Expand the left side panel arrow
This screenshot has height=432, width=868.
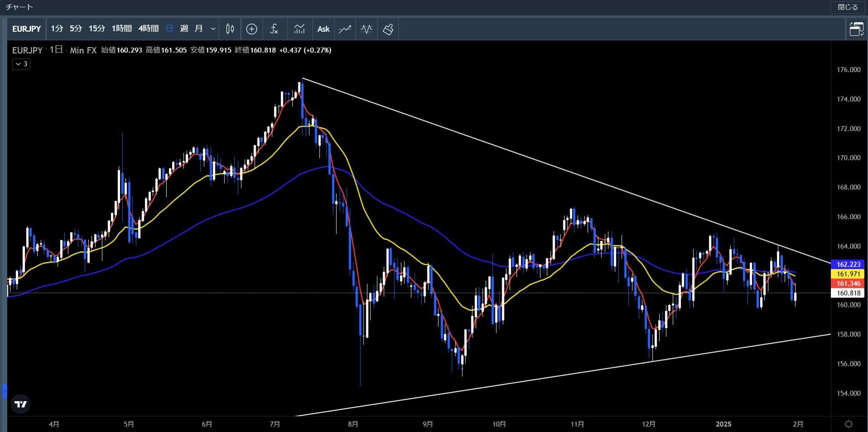(x=5, y=390)
